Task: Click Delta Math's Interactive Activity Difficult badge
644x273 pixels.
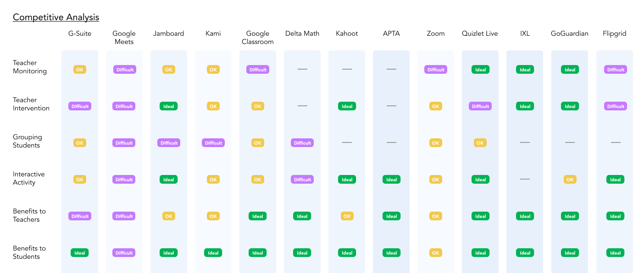Action: (x=302, y=180)
